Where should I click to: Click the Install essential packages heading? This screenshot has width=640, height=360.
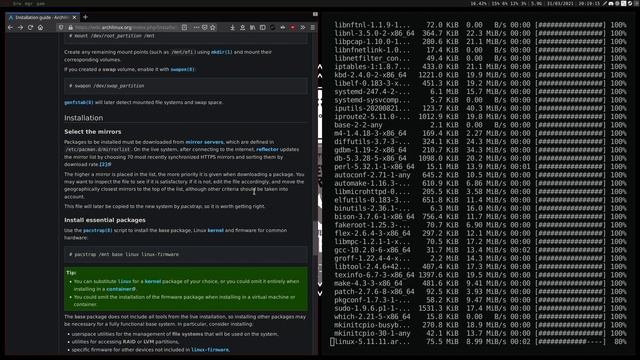[x=105, y=220]
